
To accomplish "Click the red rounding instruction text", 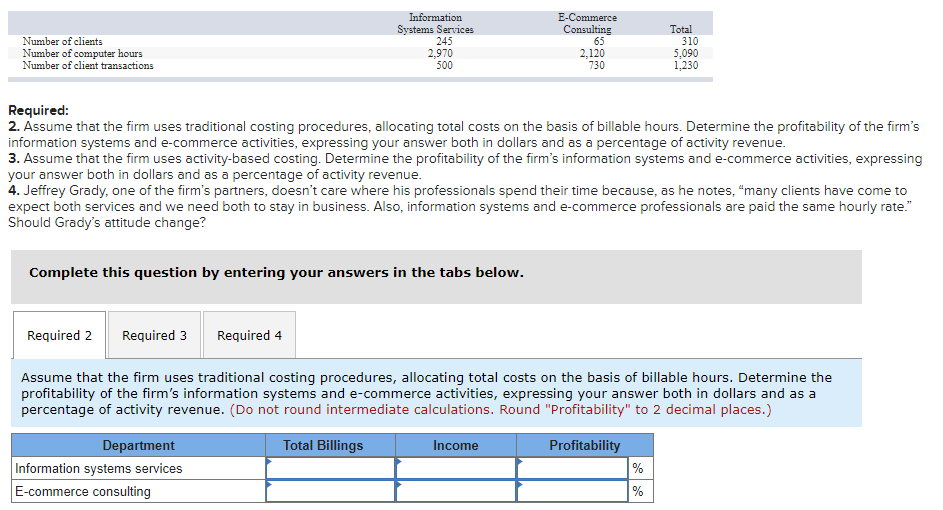I will coord(500,410).
